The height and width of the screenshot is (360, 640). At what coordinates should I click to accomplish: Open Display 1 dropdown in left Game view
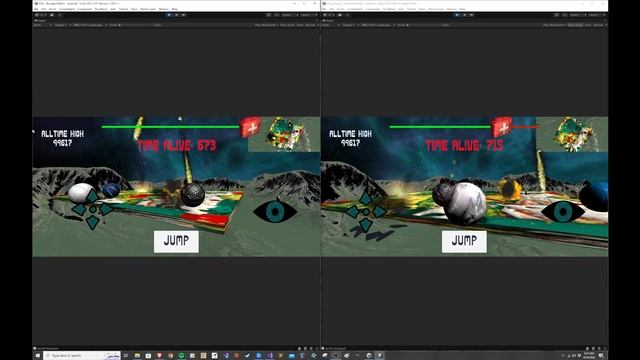coord(62,25)
